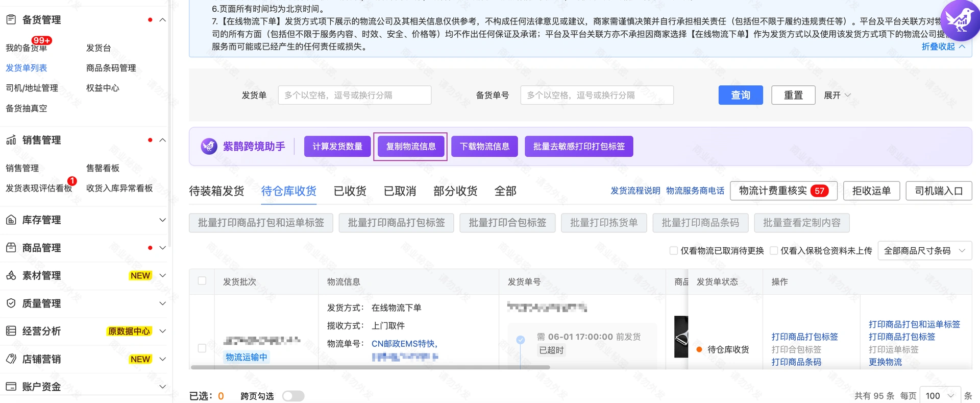Click 批量打印拣货单 button
Image resolution: width=980 pixels, height=403 pixels.
coord(604,223)
